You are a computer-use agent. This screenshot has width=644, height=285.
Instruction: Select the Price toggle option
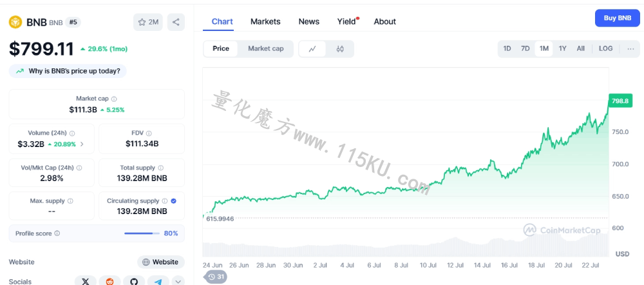point(221,48)
